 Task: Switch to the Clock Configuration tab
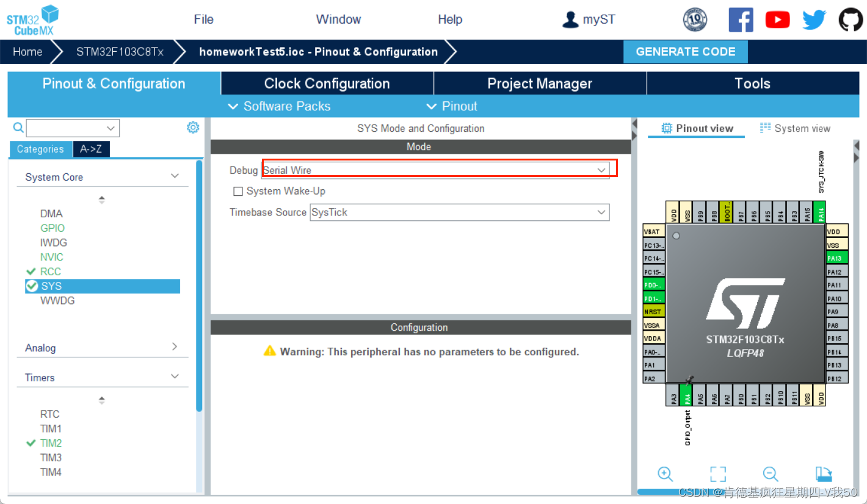[x=327, y=84]
